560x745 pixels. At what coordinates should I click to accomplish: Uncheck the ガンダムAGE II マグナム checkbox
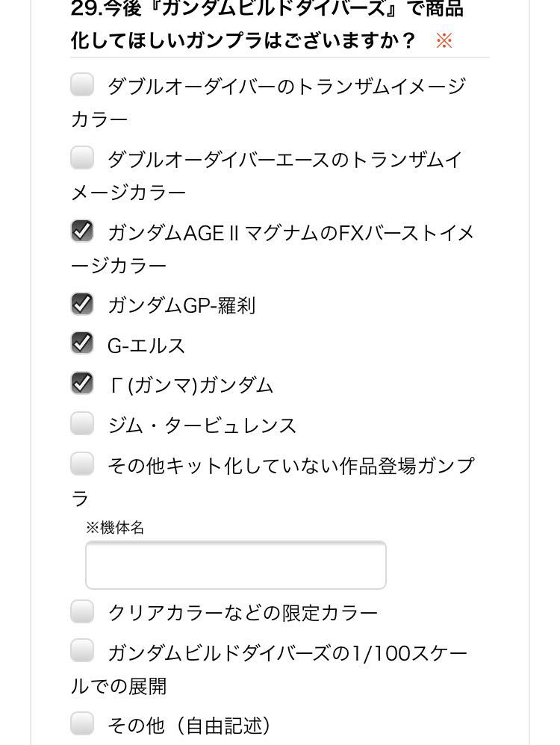tap(82, 231)
